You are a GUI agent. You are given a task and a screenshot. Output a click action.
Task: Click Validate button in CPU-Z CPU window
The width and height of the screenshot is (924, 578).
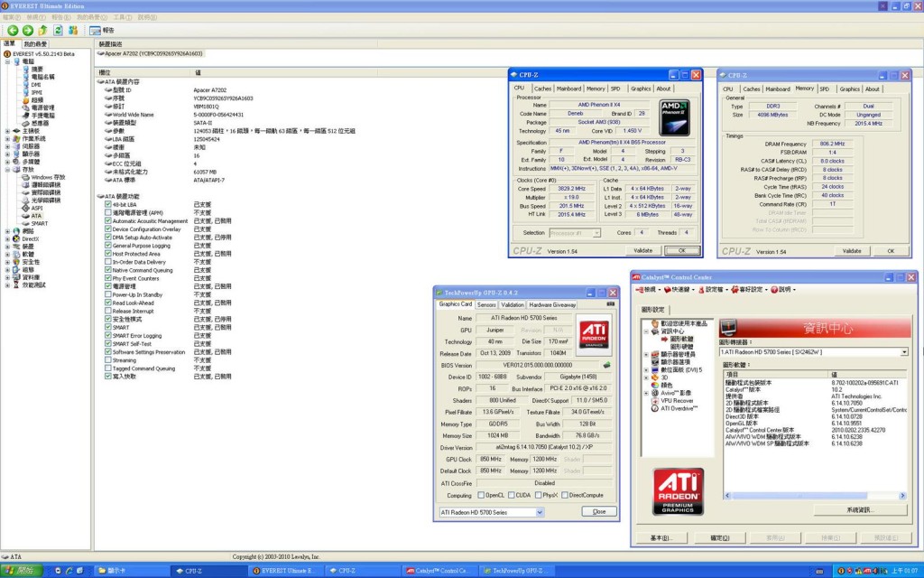642,251
